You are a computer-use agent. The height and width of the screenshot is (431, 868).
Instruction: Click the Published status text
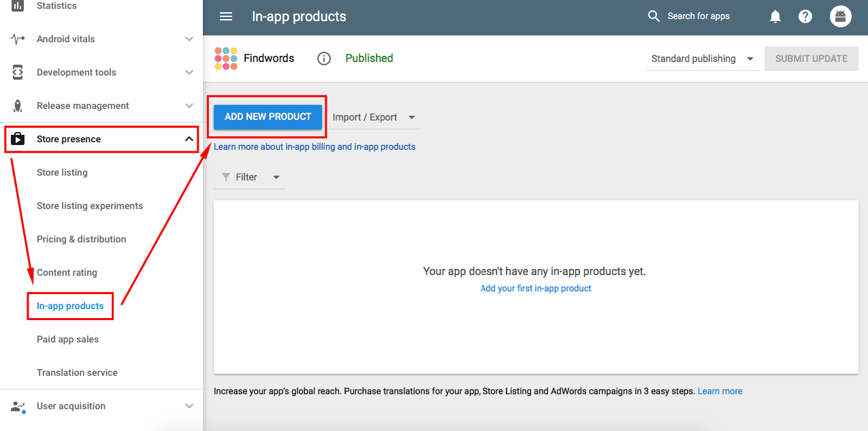(x=369, y=59)
